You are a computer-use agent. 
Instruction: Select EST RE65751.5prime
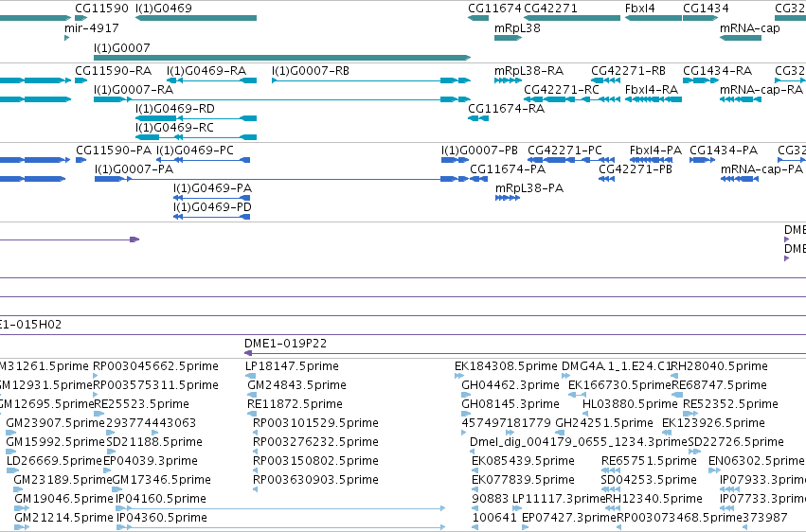(649, 461)
